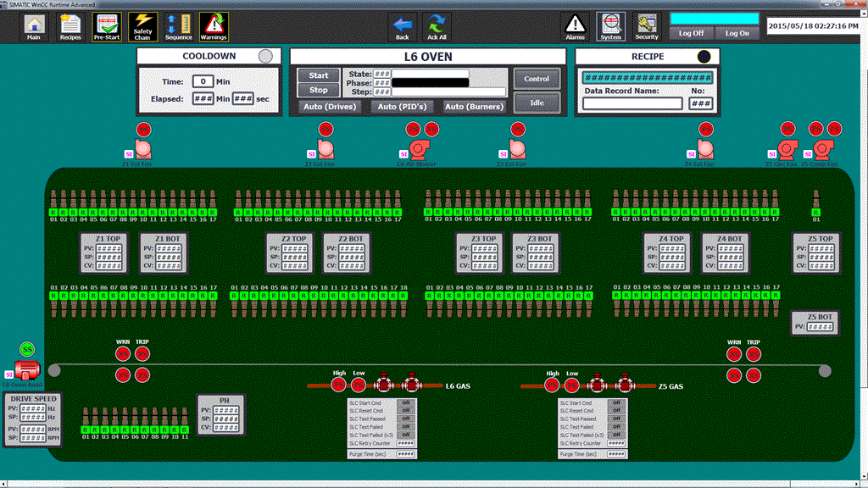868x488 pixels.
Task: Toggle Auto (PID's) mode
Action: click(401, 107)
